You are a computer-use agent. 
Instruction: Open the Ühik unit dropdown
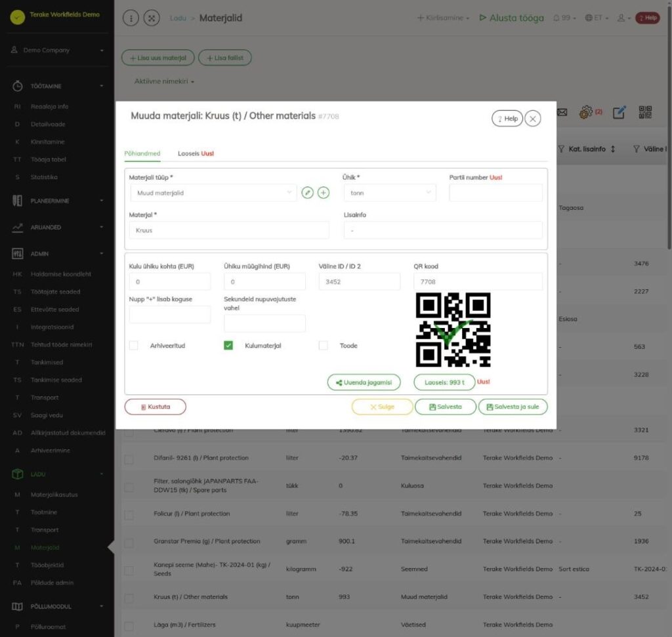(x=390, y=193)
